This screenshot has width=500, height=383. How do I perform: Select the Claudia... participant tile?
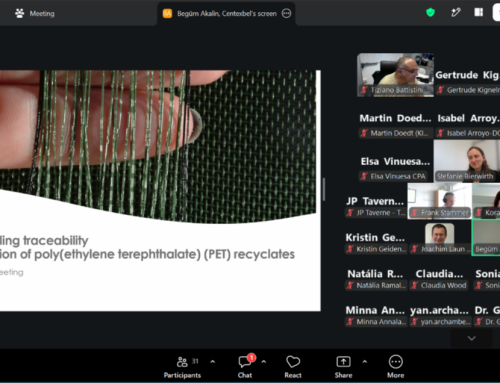pyautogui.click(x=440, y=279)
